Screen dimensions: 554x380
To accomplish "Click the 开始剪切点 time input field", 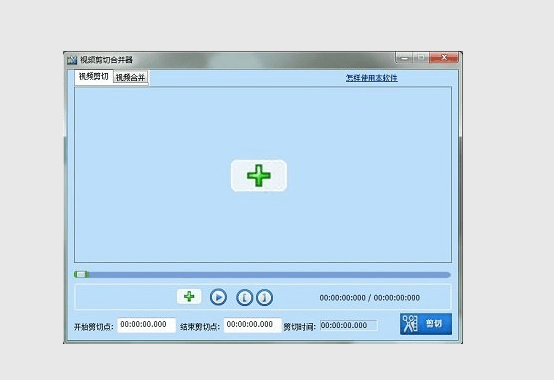I will pyautogui.click(x=146, y=325).
